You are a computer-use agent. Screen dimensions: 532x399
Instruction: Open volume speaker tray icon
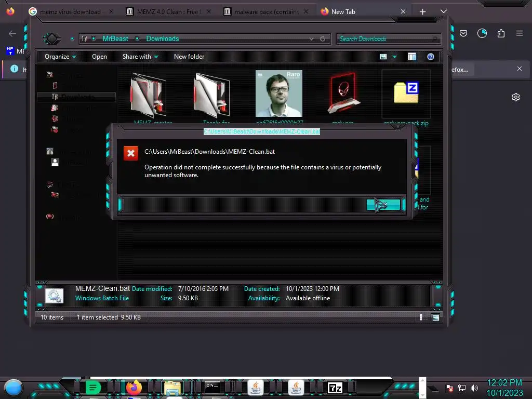[474, 388]
